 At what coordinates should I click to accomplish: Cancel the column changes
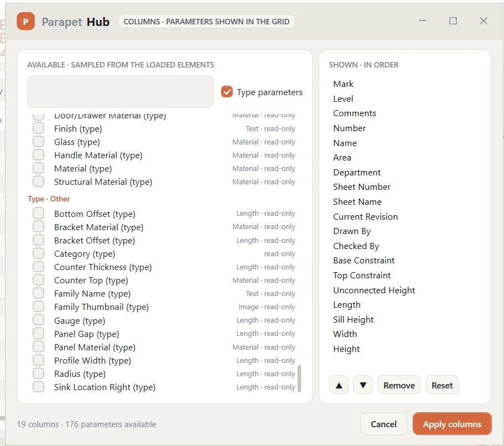[383, 424]
